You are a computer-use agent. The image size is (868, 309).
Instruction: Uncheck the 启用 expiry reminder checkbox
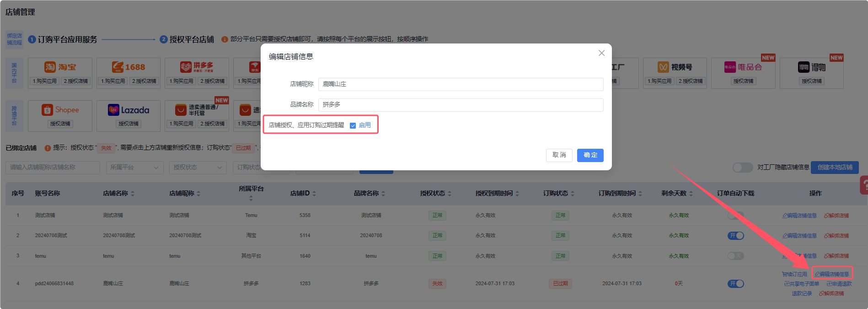353,125
